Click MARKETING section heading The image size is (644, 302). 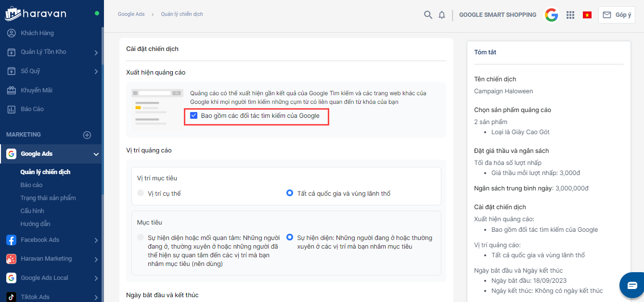24,135
